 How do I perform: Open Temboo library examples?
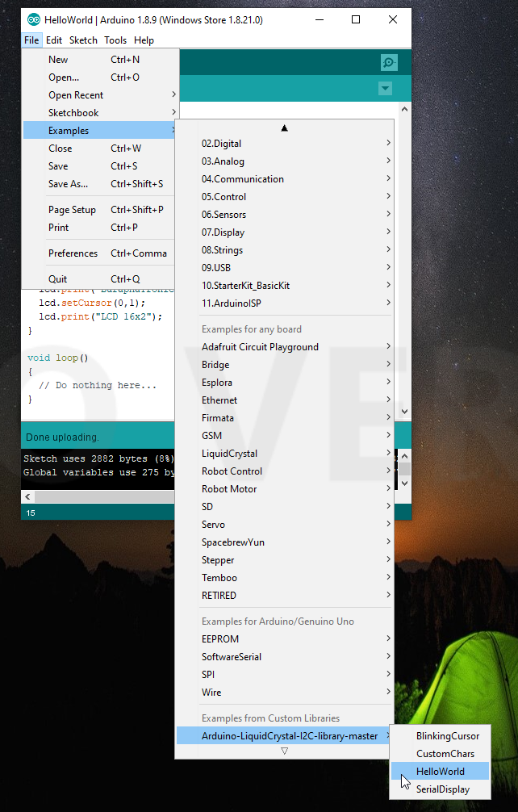tap(284, 577)
